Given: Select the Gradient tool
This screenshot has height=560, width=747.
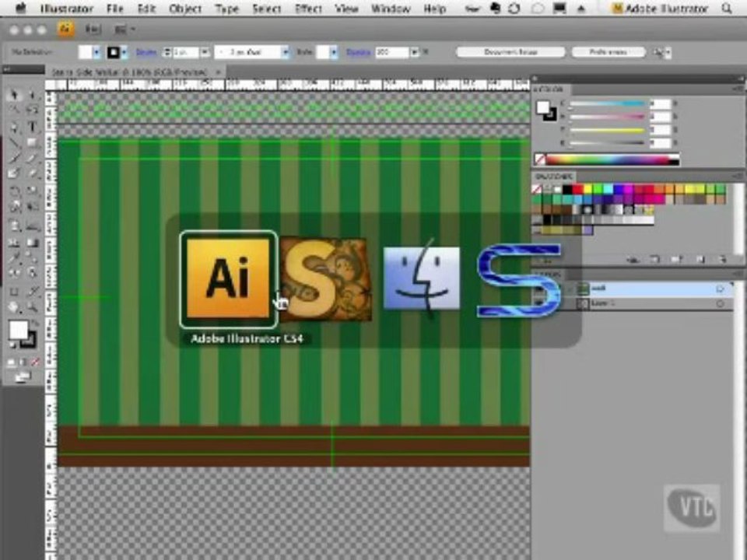Looking at the screenshot, I should [x=32, y=243].
